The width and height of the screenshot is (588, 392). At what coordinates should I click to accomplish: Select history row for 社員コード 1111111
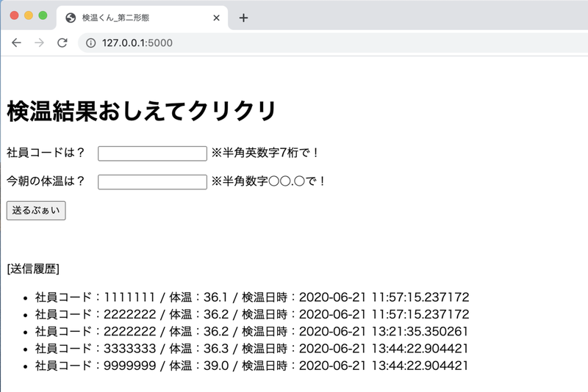252,297
